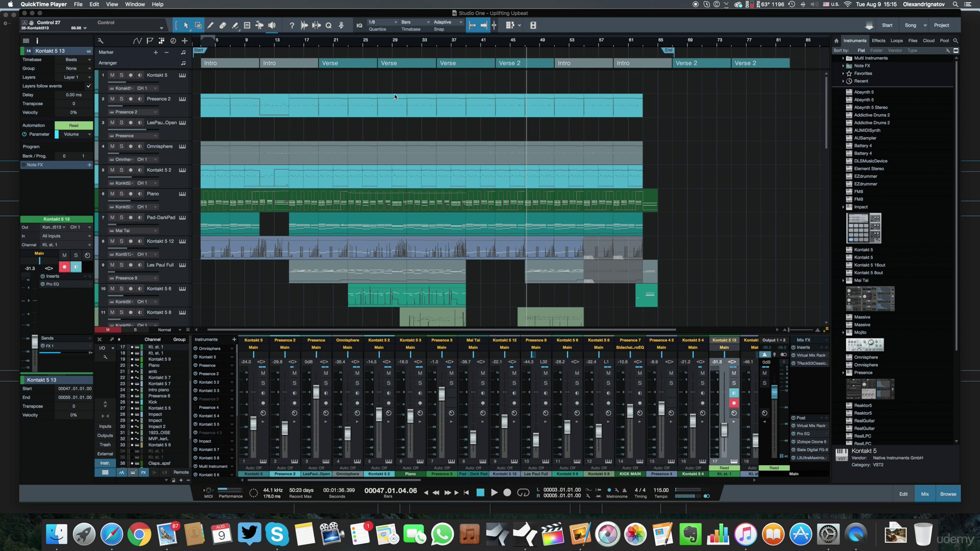Select the Arrow tool in toolbar
The height and width of the screenshot is (551, 980).
point(186,26)
